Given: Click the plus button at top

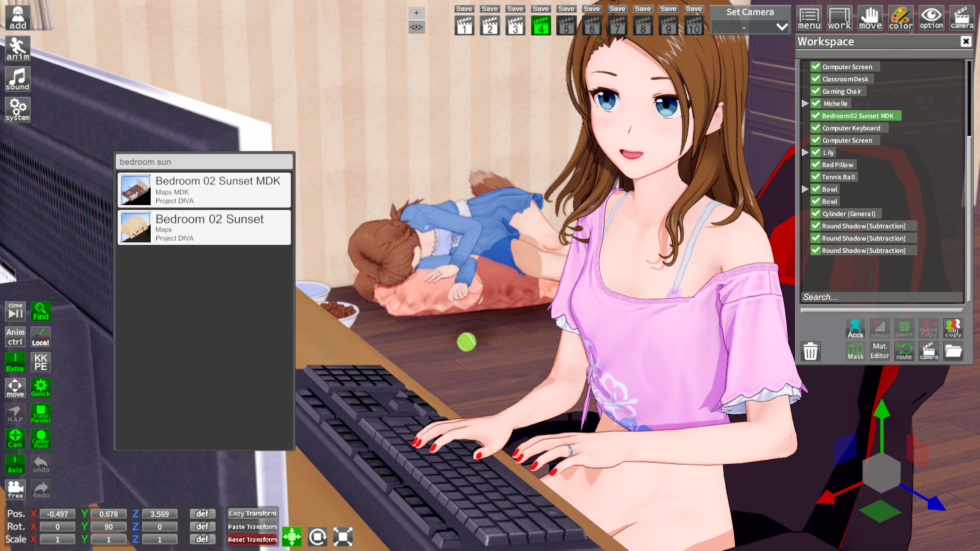Looking at the screenshot, I should click(x=417, y=13).
